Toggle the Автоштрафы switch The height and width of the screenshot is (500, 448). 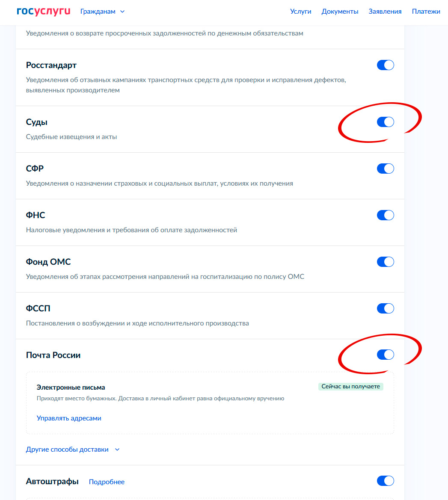click(x=385, y=481)
